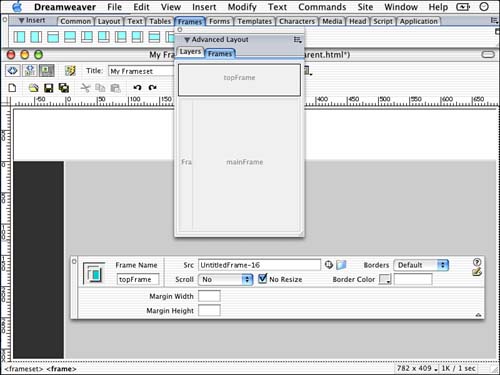Select Frames tab in Advanced Layout panel

pos(220,54)
